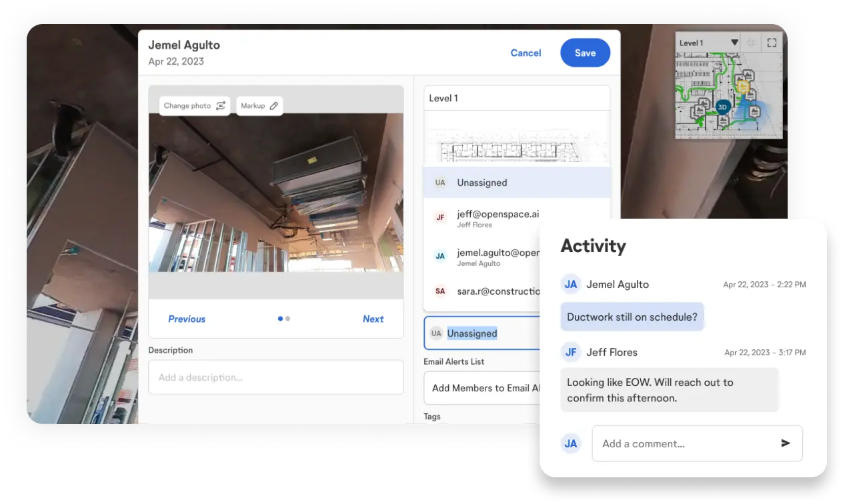Click the Markup pencil icon
This screenshot has width=843, height=504.
coord(273,106)
